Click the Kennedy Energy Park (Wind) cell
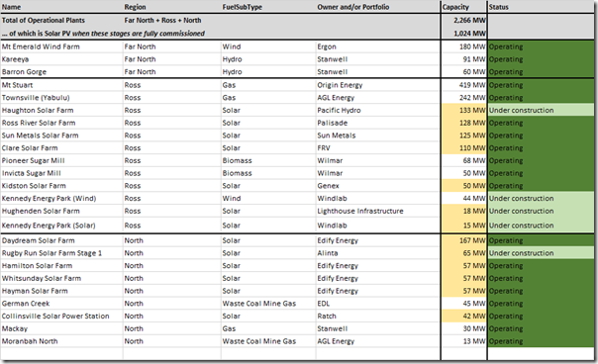The image size is (598, 364). pos(61,198)
